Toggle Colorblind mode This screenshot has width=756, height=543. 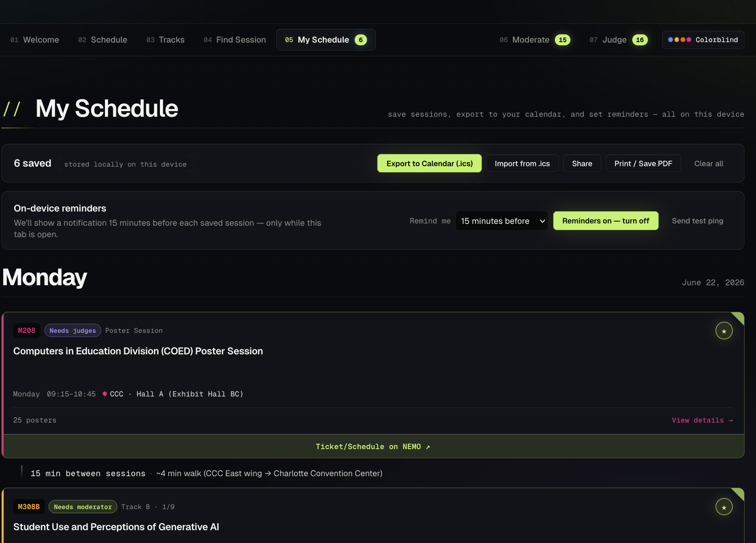coord(703,40)
